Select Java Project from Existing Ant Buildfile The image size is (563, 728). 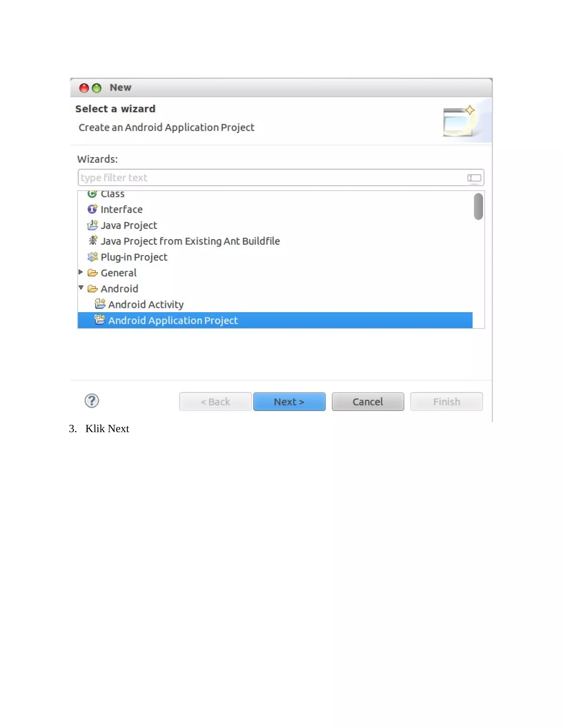point(190,241)
